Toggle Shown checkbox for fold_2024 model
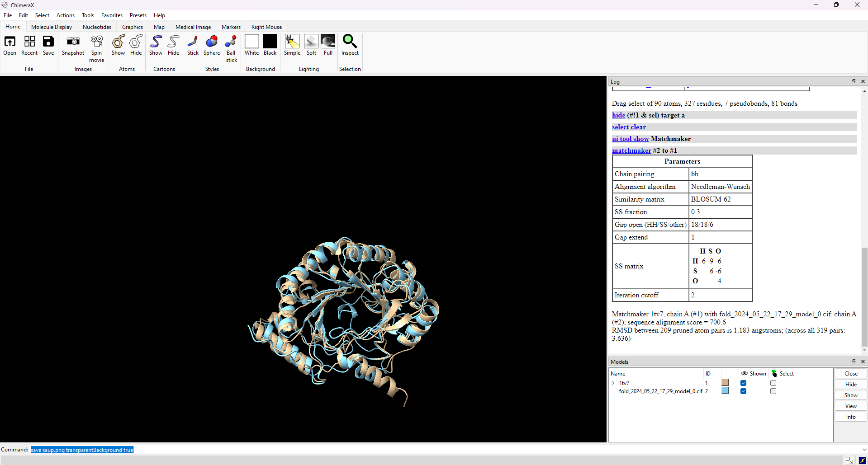 click(743, 391)
